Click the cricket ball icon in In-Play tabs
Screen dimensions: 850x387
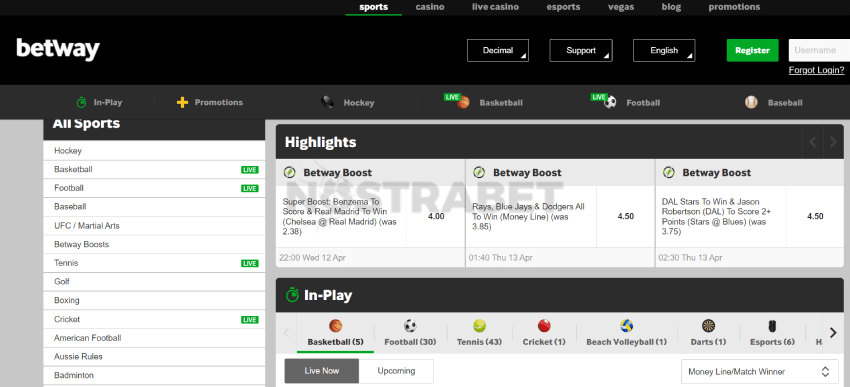coord(544,326)
